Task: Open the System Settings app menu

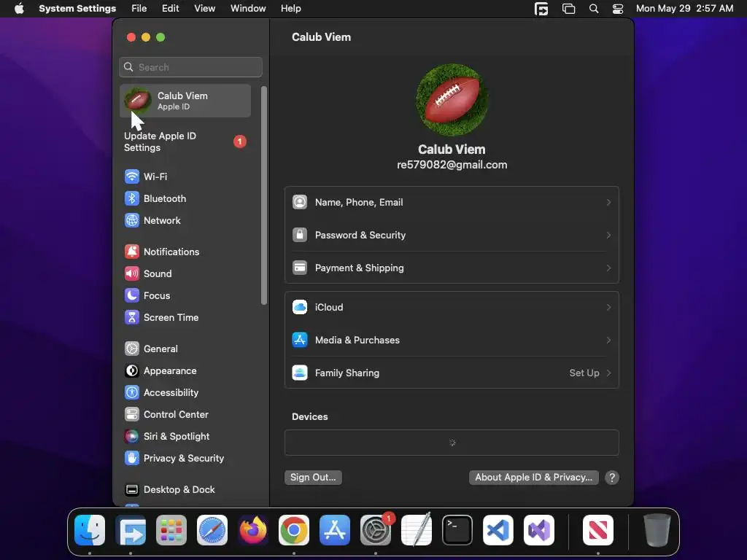Action: pyautogui.click(x=77, y=9)
